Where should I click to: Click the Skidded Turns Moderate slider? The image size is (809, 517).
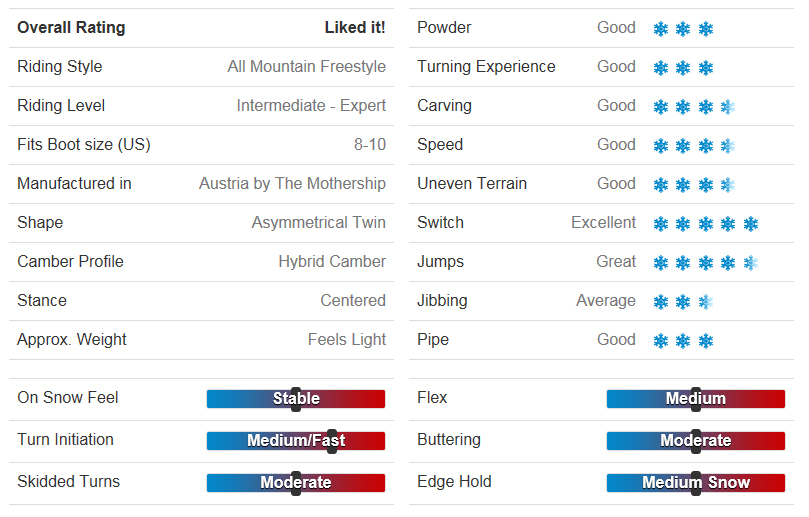(296, 483)
